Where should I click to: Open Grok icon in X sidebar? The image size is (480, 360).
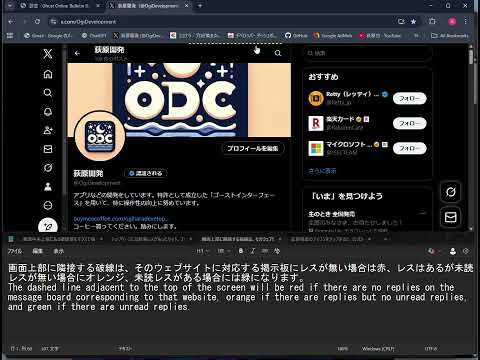tap(48, 168)
